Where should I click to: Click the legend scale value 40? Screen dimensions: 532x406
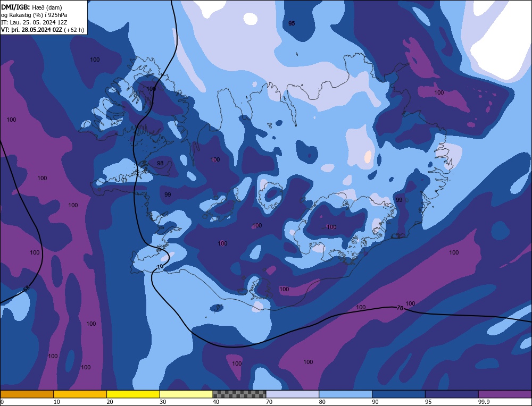[x=216, y=402]
